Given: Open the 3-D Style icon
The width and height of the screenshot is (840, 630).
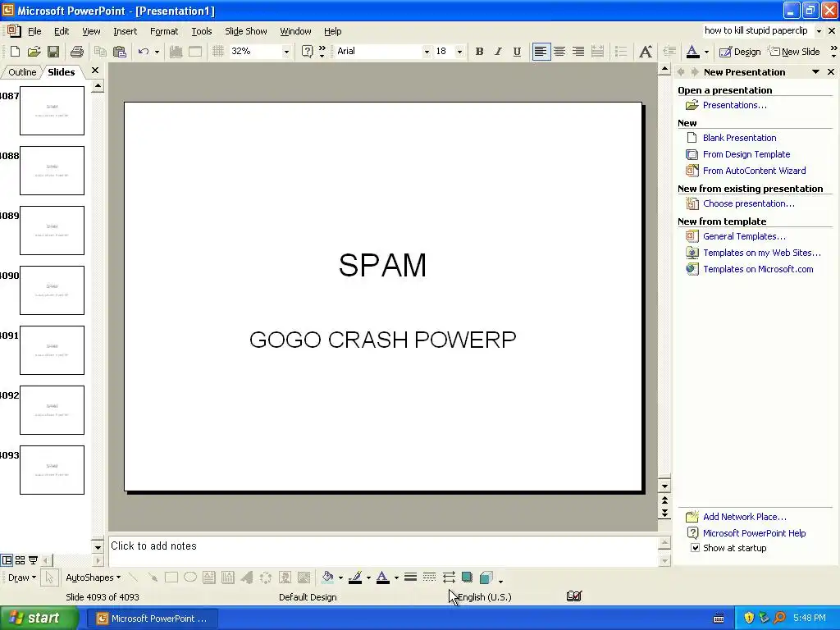Looking at the screenshot, I should coord(486,577).
